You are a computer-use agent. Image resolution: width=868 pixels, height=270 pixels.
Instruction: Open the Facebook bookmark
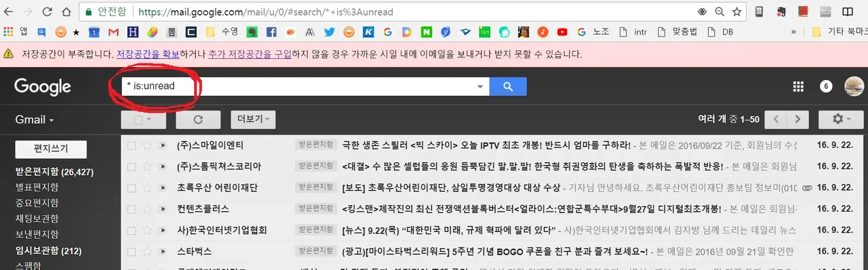pyautogui.click(x=271, y=31)
